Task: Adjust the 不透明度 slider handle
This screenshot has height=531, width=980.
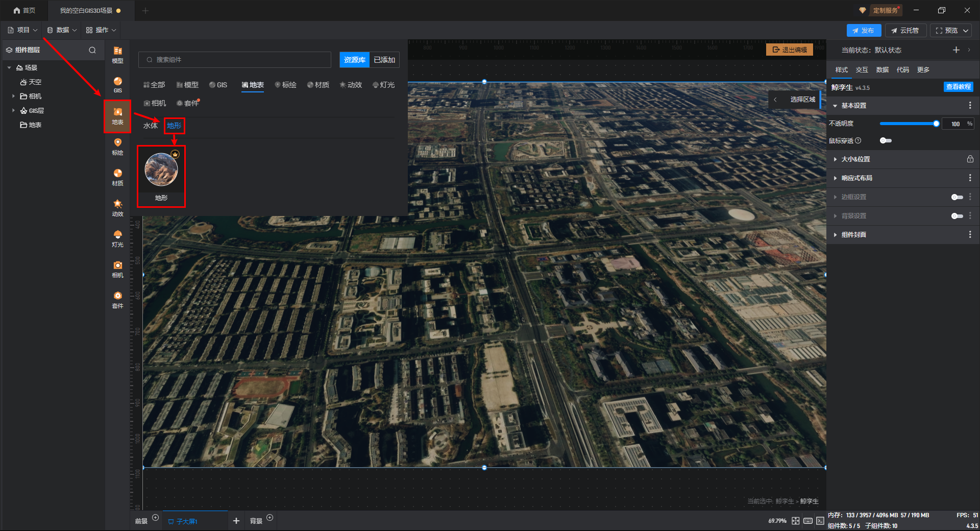Action: [x=936, y=124]
